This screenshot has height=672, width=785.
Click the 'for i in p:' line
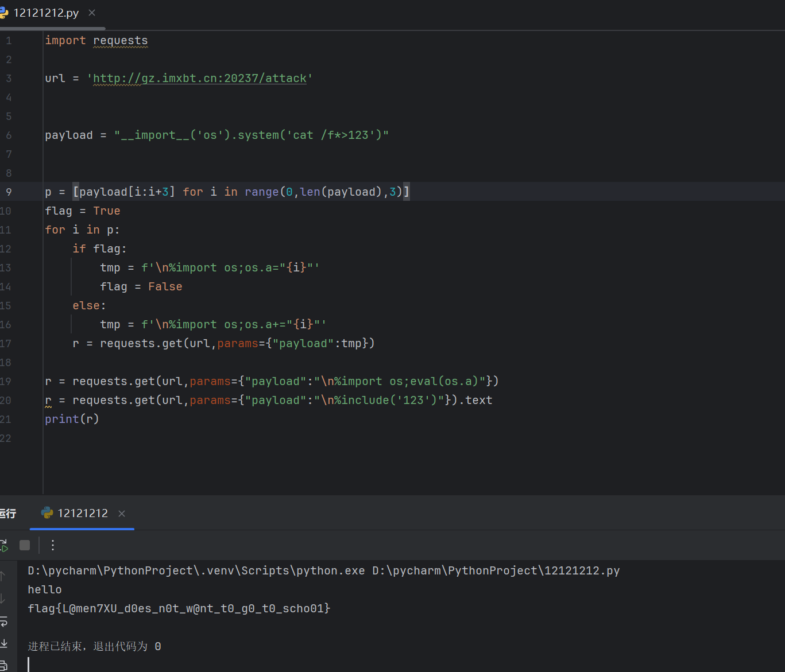click(x=82, y=230)
